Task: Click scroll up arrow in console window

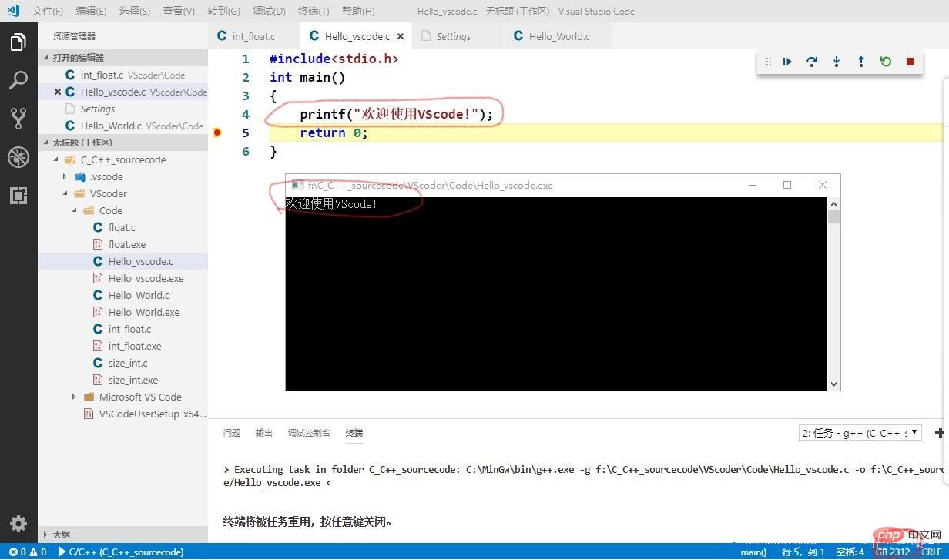Action: point(833,204)
